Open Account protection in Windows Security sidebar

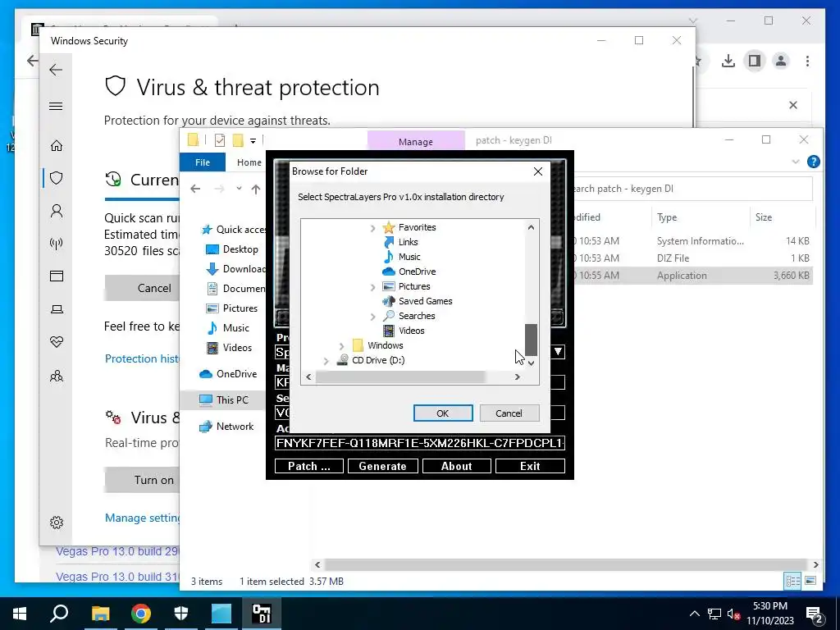(57, 211)
